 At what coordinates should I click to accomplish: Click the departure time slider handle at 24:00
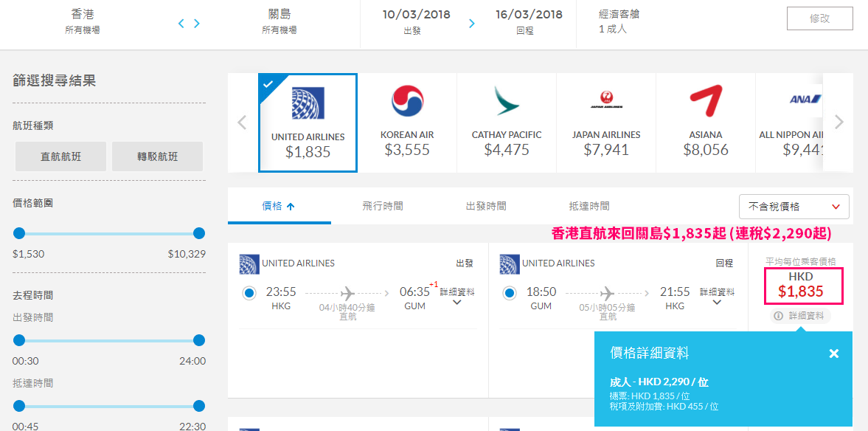pos(199,340)
